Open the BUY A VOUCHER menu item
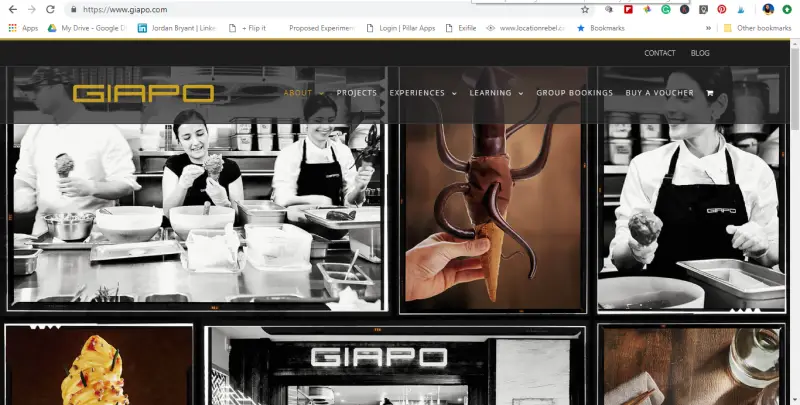The image size is (800, 405). point(660,93)
